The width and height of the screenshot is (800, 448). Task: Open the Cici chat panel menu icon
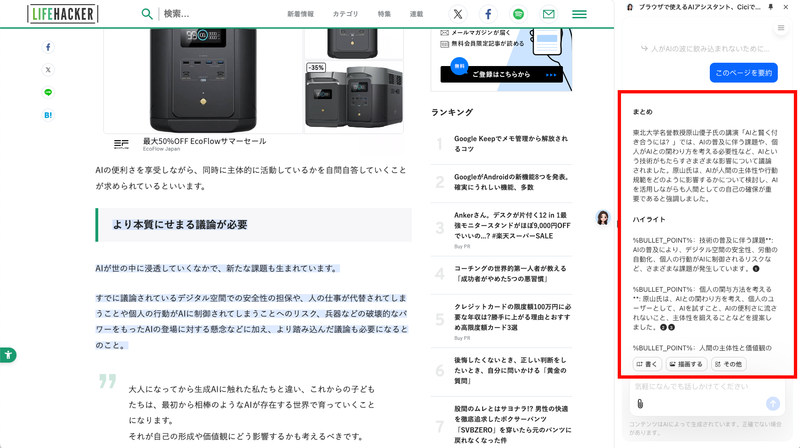781,28
